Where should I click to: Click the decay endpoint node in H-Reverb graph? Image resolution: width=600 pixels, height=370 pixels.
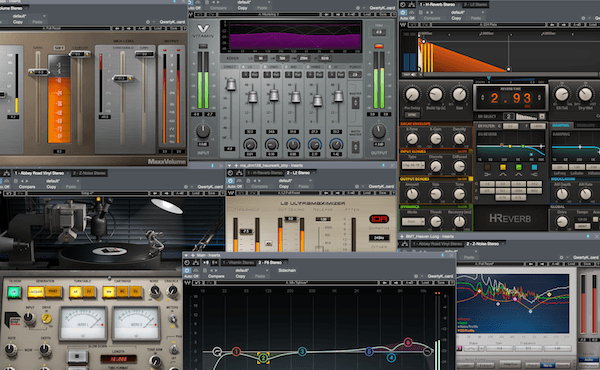point(509,69)
